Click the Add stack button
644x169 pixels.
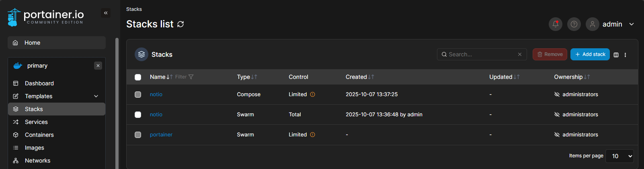click(x=590, y=54)
